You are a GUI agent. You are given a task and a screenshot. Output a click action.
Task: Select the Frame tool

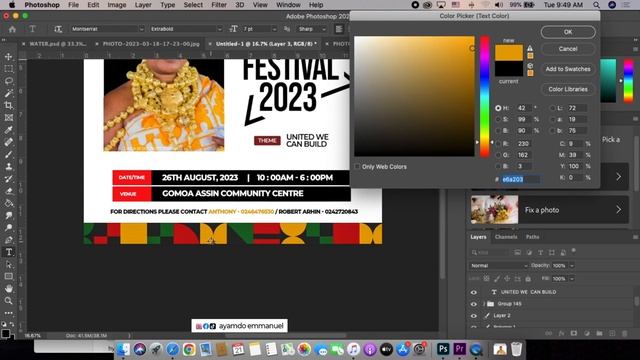(8, 118)
